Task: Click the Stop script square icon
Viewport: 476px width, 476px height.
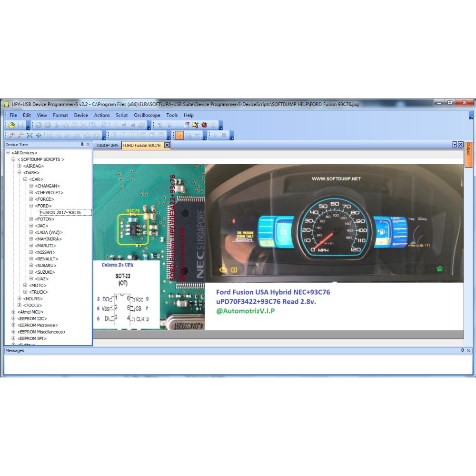Action: coord(224,135)
